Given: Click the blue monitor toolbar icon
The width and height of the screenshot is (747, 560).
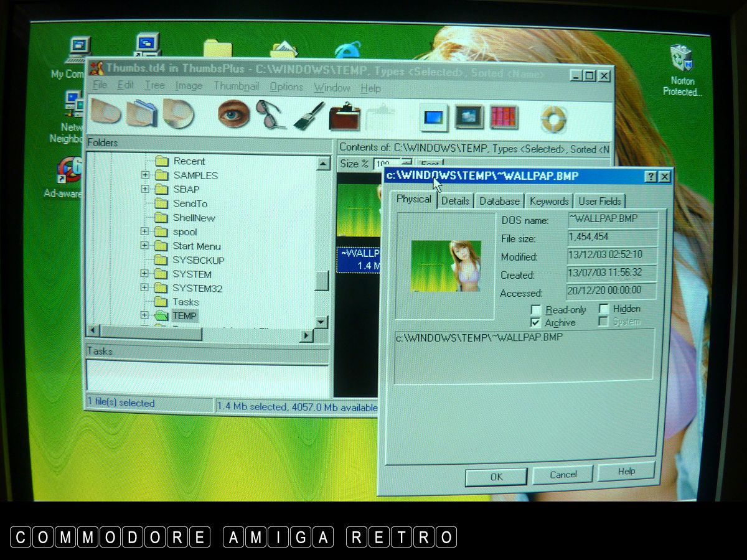Looking at the screenshot, I should pos(433,117).
